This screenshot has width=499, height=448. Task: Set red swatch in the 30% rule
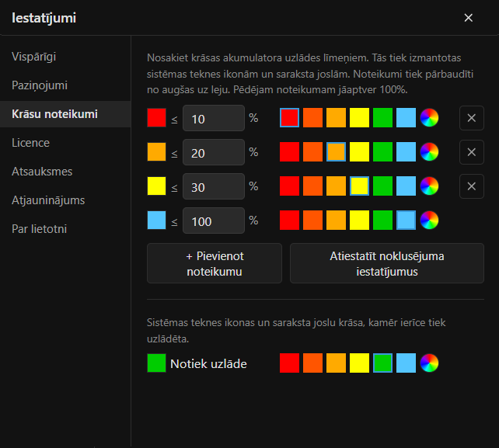(x=290, y=186)
